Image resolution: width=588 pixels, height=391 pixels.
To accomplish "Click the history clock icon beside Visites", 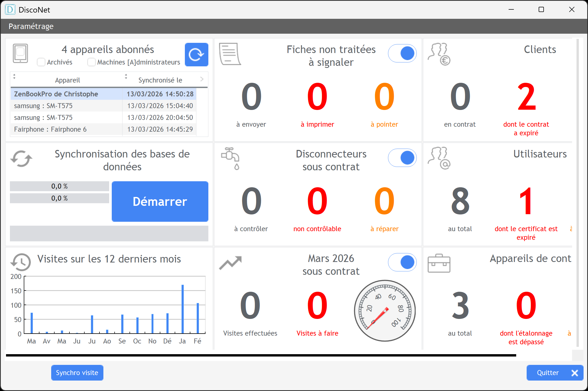I will point(21,262).
